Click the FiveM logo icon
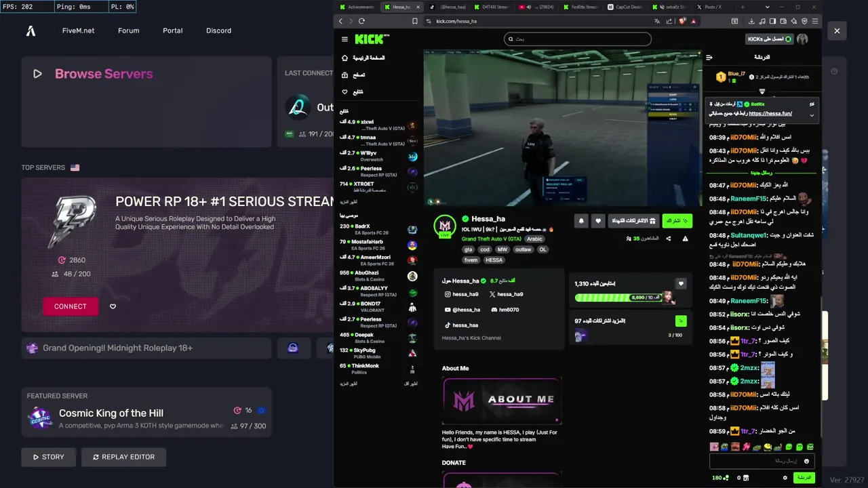The image size is (868, 488). (31, 30)
